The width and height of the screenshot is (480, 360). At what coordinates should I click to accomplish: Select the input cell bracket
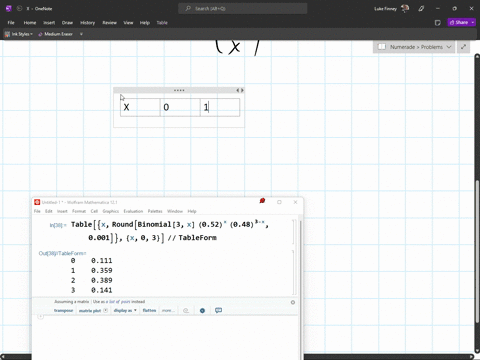pyautogui.click(x=294, y=231)
